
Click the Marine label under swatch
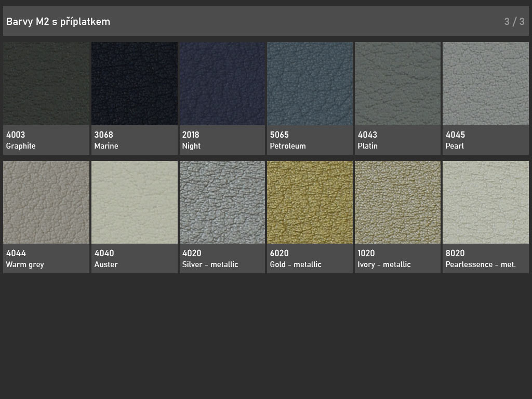[106, 146]
